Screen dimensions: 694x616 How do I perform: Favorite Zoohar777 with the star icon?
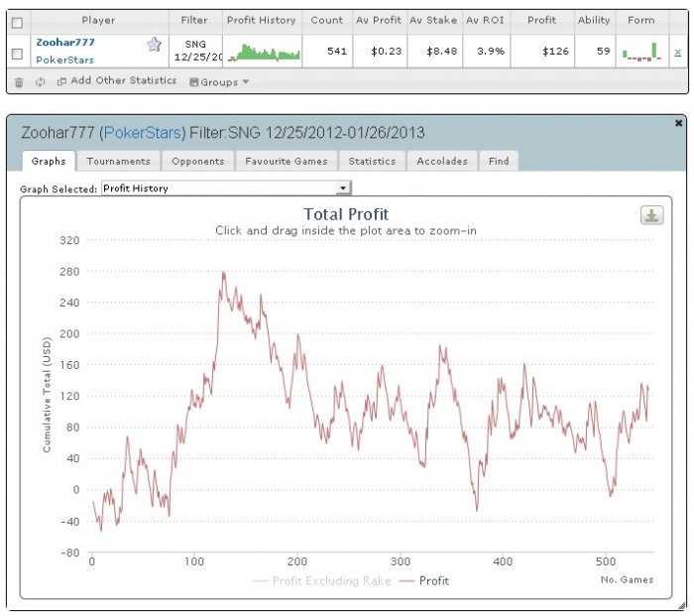[x=154, y=45]
